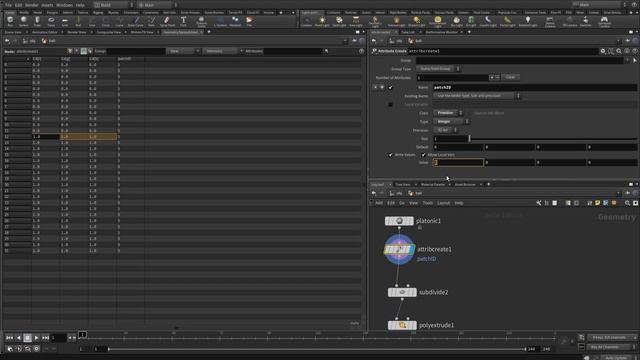Select the Box shelf tool
640x360 pixels.
(10, 21)
